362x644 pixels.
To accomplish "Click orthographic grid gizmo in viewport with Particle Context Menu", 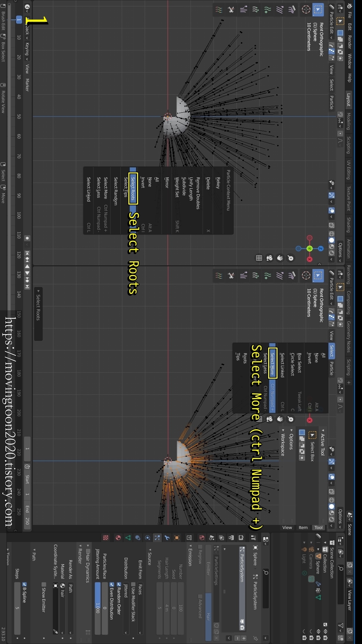I will pyautogui.click(x=259, y=258).
